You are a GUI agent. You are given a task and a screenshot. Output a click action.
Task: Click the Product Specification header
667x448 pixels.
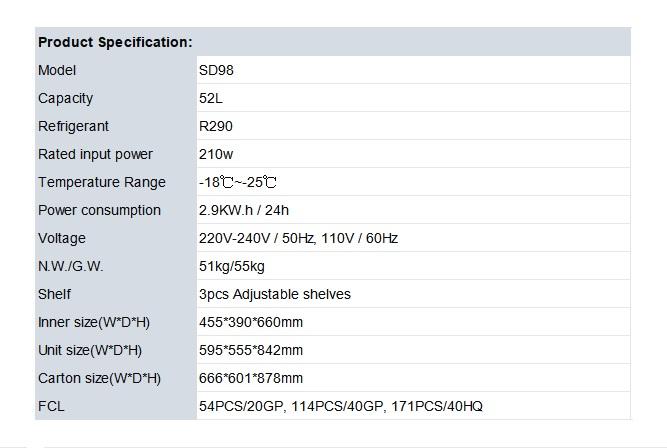(x=115, y=42)
